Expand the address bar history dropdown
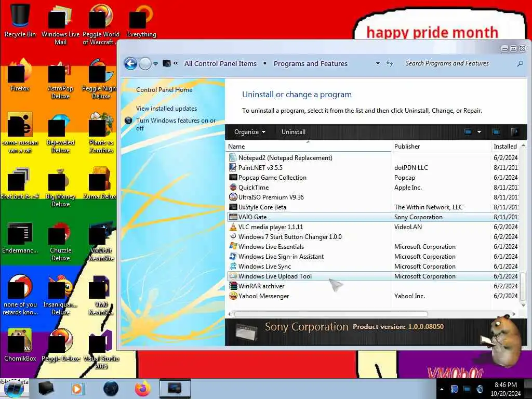This screenshot has width=532, height=399. click(x=378, y=63)
